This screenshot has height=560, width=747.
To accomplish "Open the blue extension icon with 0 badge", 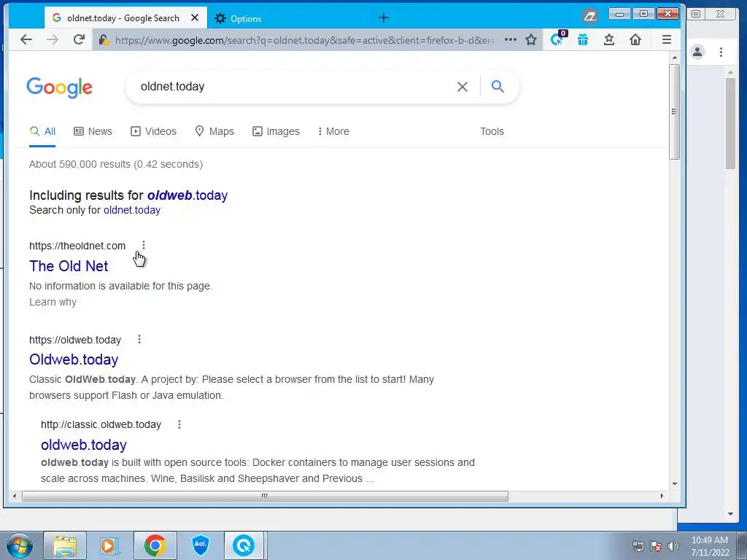I will point(557,39).
